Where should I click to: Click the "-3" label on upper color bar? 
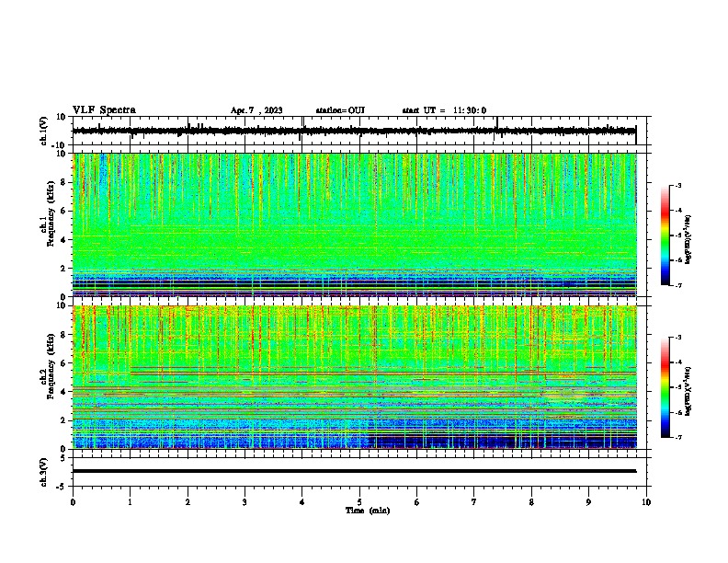coord(678,186)
